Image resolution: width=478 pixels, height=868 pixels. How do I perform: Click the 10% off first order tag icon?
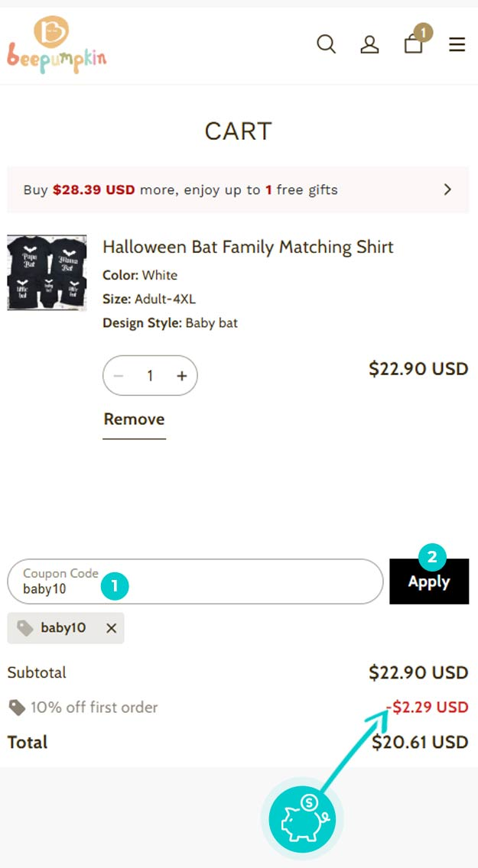click(17, 708)
